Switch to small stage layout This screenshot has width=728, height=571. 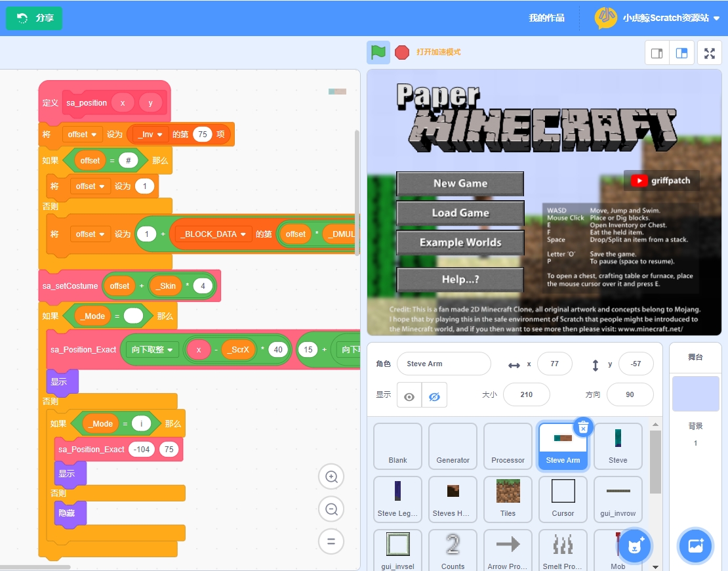pyautogui.click(x=657, y=53)
